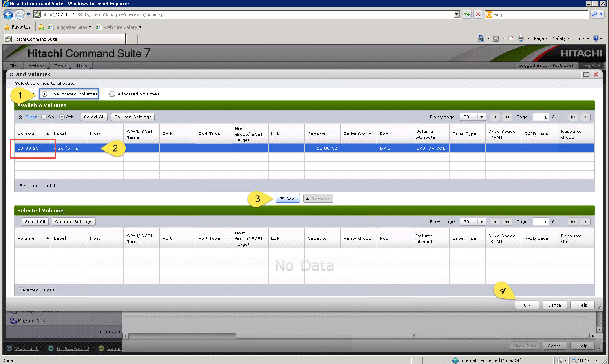This screenshot has height=364, width=609.
Task: Click the browser Home icon
Action: pos(481,38)
